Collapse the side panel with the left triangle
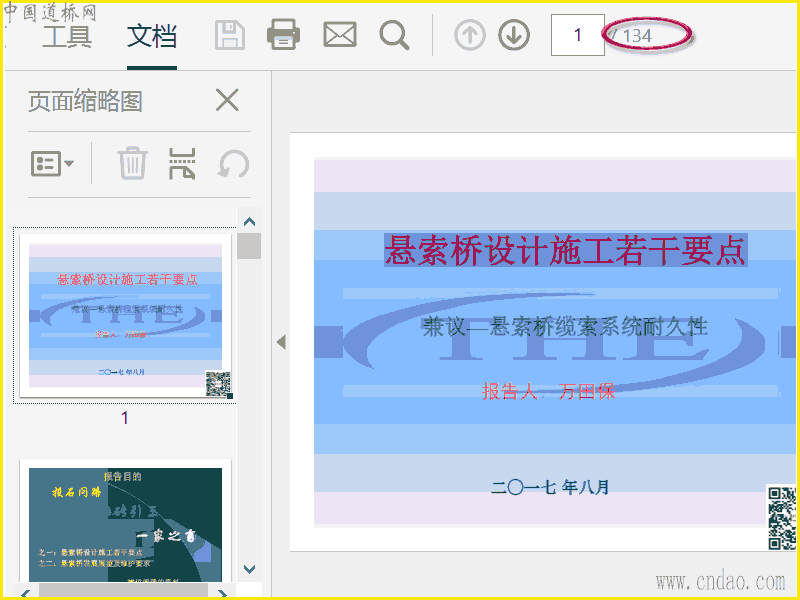 pos(281,342)
